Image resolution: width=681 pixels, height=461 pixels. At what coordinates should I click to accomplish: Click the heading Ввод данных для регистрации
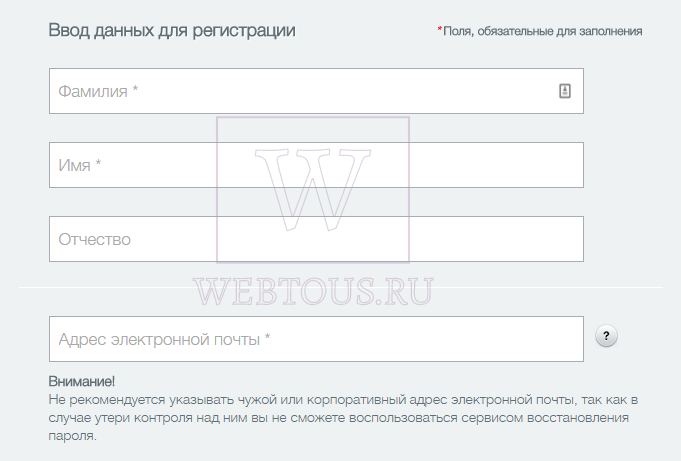pyautogui.click(x=172, y=30)
